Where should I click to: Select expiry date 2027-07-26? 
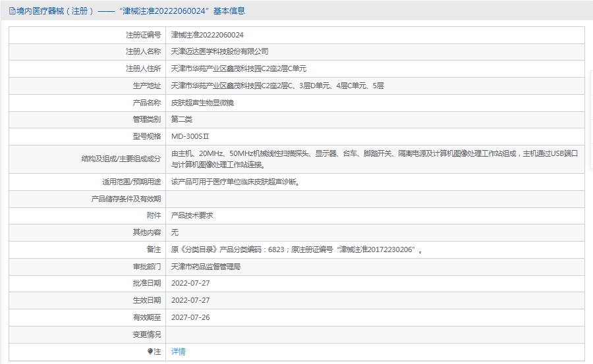[x=190, y=317]
